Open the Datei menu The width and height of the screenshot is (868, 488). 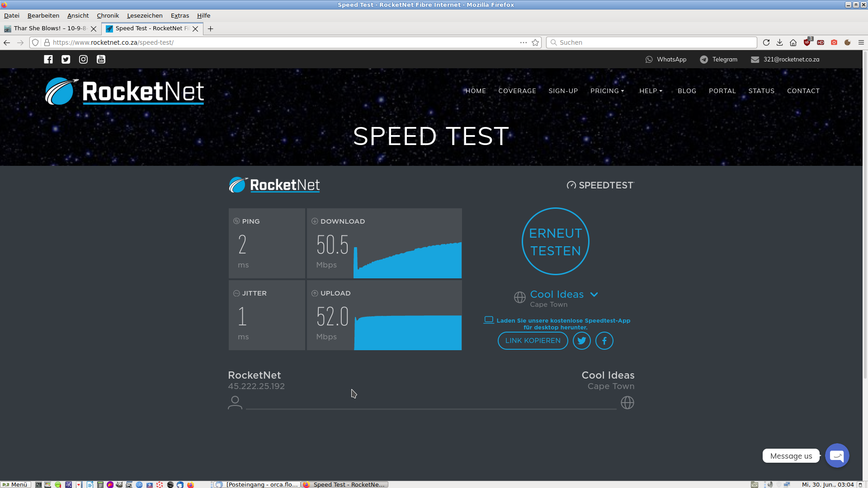pos(12,15)
